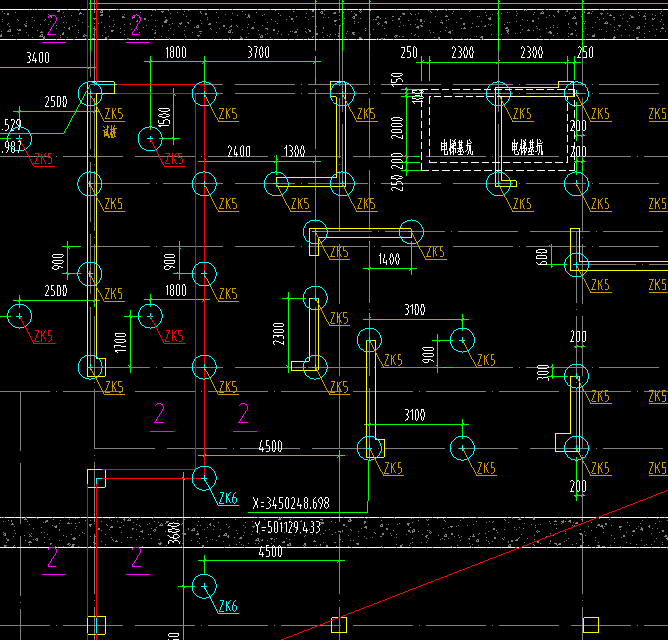Select the Y=501129.433 coordinate text
Screen dimensions: 668x640
288,528
